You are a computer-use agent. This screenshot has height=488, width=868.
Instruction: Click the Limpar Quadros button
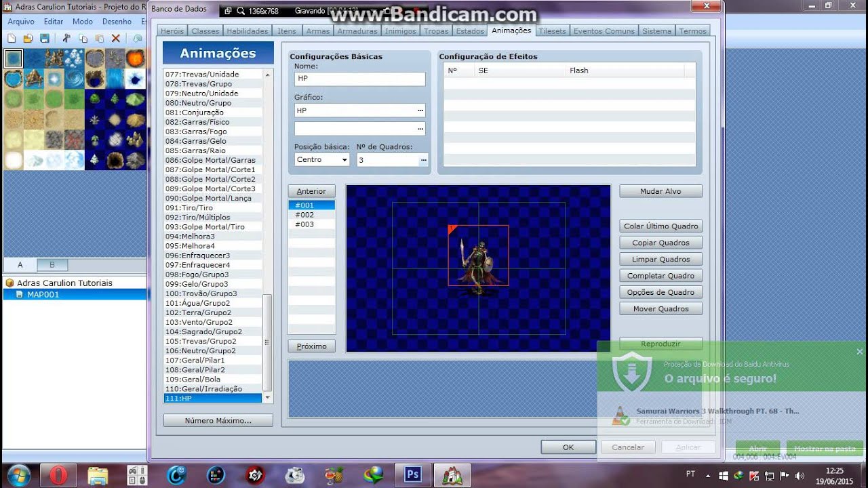[660, 259]
